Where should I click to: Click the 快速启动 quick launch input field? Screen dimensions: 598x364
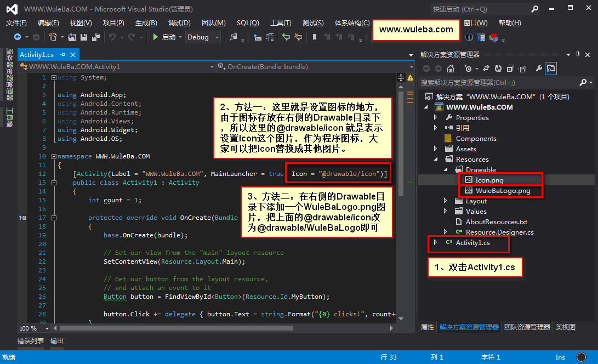coord(480,9)
